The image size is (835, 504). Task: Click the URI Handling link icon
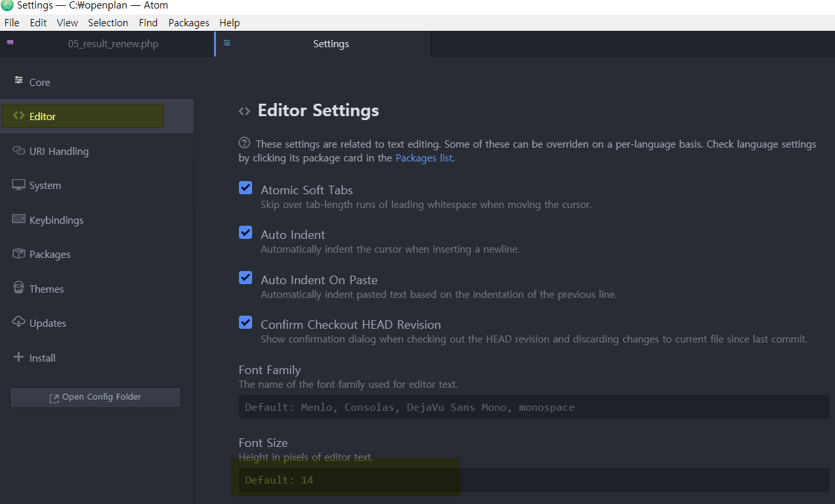18,150
